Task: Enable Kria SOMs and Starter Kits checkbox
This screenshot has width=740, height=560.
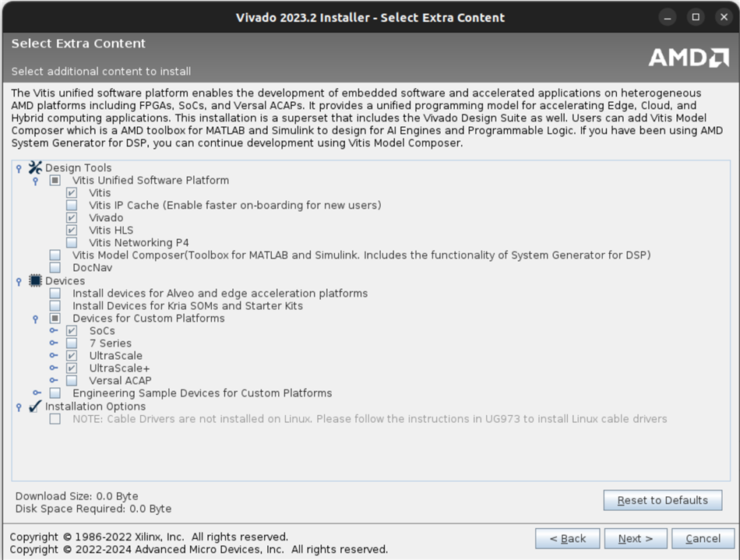Action: [55, 306]
